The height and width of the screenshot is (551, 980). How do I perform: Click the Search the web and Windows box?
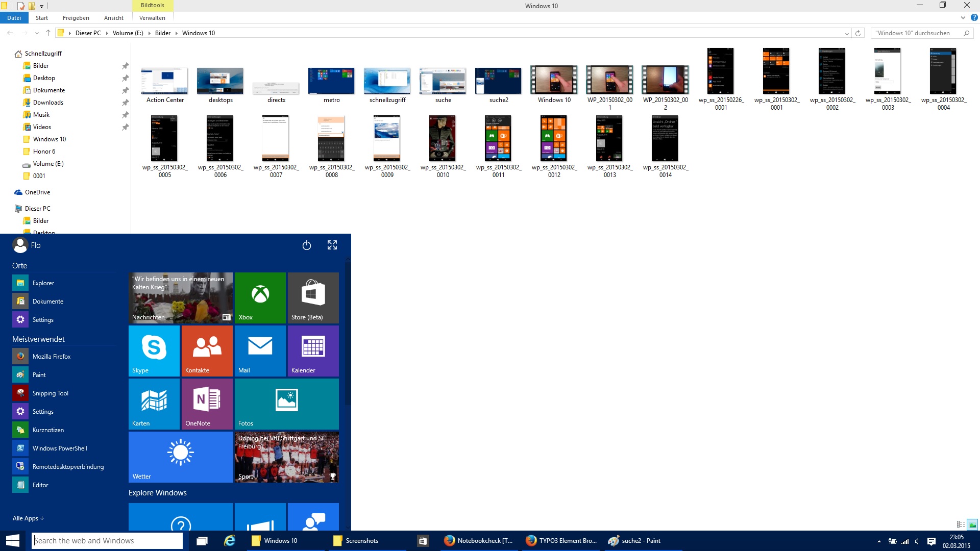[107, 541]
